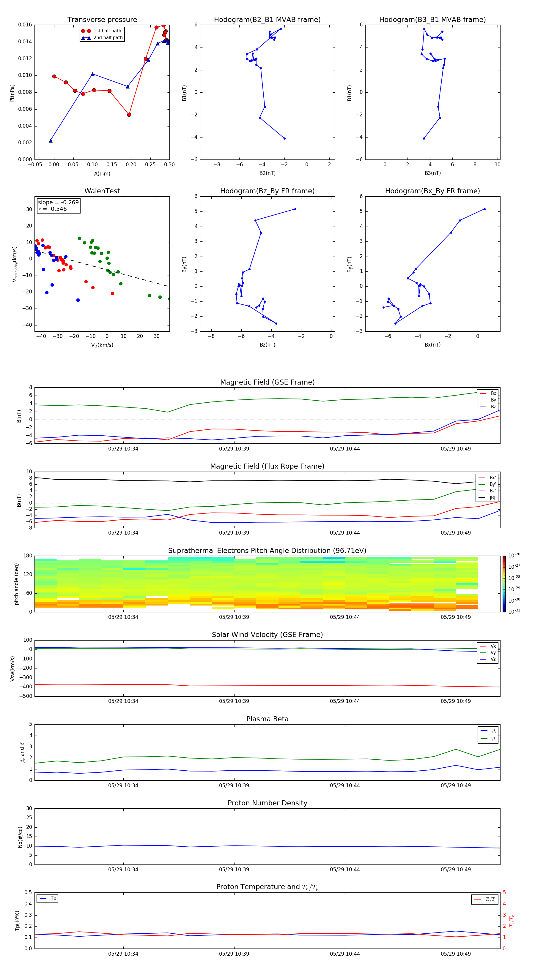
Task: Click the "Solar Wind Velocity (GSE Frame)" title
Action: pyautogui.click(x=267, y=635)
